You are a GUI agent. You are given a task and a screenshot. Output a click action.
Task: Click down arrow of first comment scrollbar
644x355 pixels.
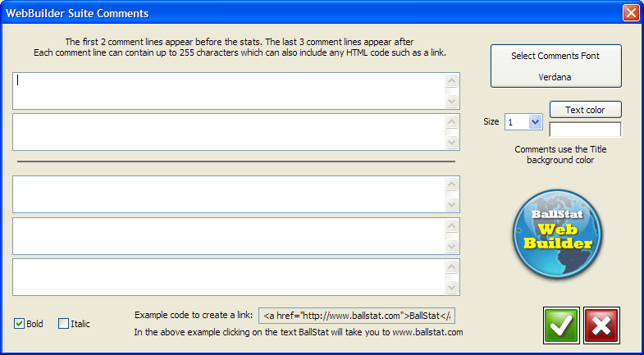point(452,101)
